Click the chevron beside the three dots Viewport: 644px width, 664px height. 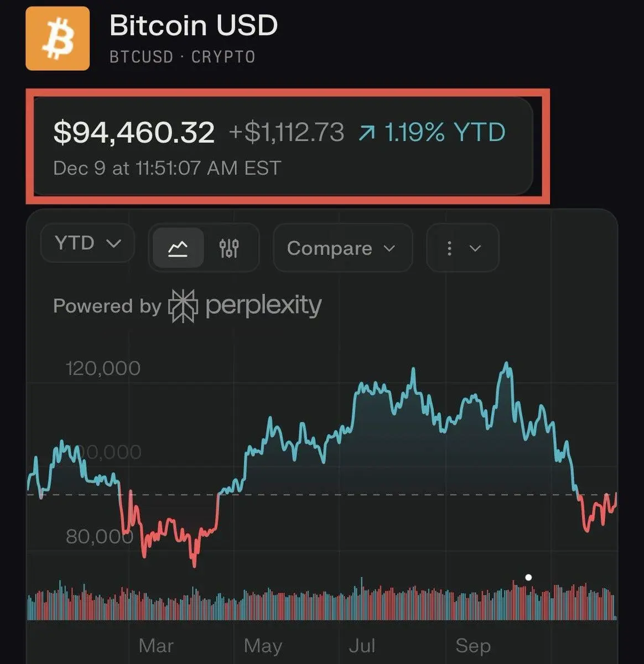475,248
